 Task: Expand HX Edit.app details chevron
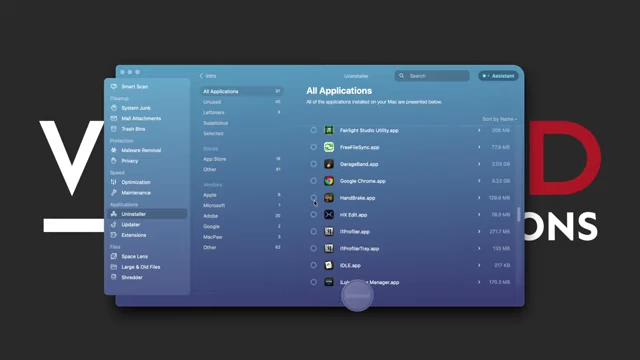coord(479,215)
